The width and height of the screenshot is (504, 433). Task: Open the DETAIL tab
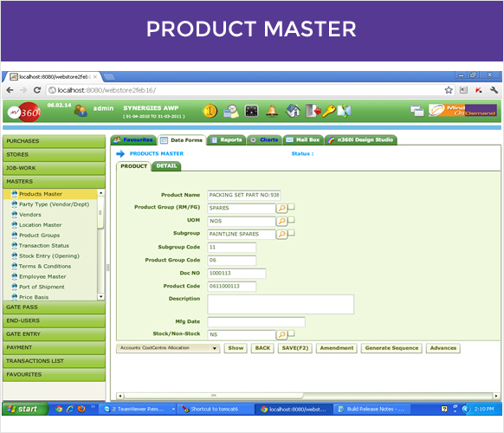pyautogui.click(x=166, y=166)
